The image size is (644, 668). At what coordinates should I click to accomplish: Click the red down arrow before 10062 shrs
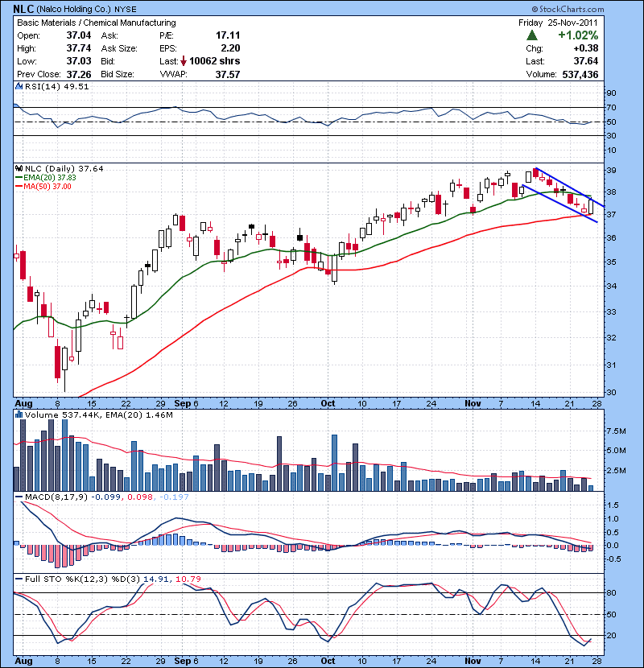coord(184,61)
